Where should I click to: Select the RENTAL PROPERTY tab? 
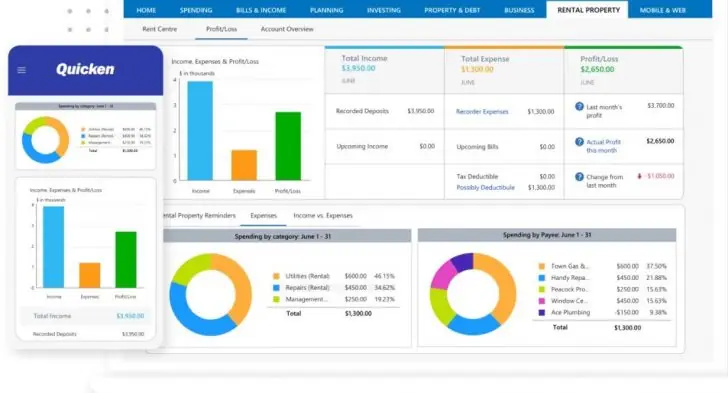pyautogui.click(x=588, y=10)
